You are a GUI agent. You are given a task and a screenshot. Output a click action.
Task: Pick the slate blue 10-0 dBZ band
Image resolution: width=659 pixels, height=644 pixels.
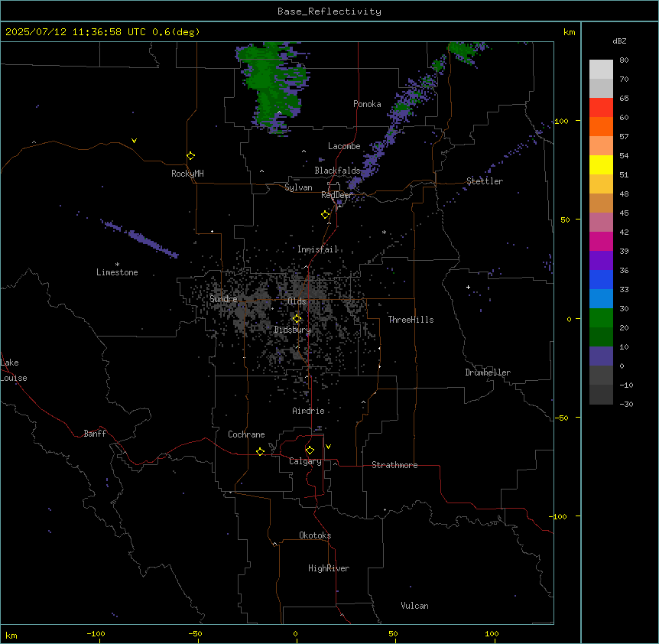point(601,356)
